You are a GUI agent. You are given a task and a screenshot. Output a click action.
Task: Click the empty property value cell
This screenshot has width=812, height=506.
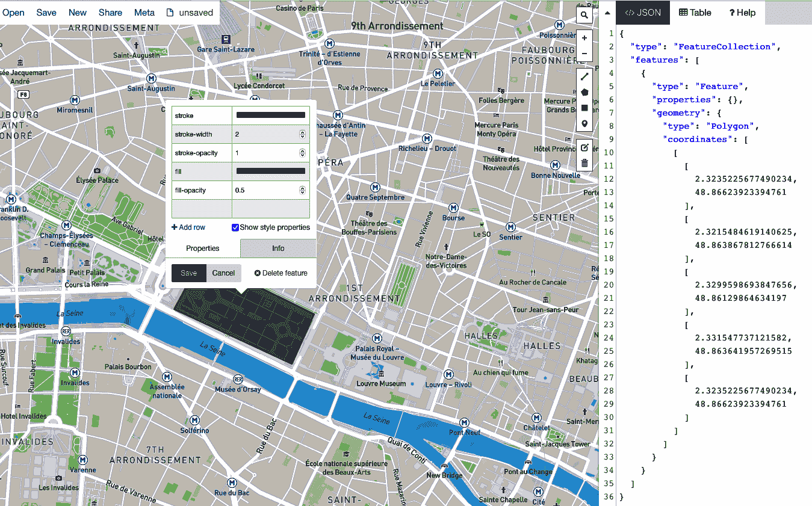click(271, 209)
